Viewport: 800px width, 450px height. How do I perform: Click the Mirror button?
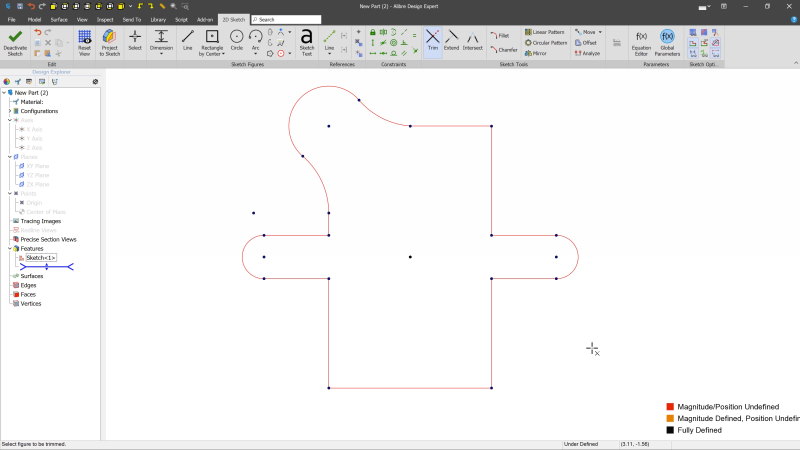pos(535,53)
